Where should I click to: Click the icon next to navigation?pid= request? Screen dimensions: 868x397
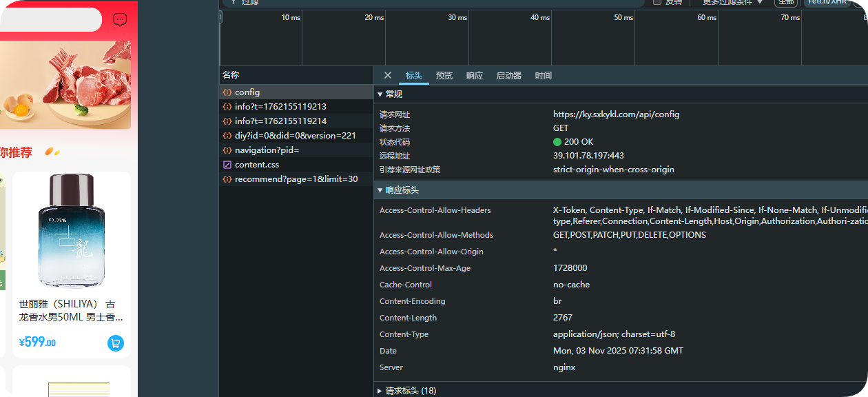227,150
